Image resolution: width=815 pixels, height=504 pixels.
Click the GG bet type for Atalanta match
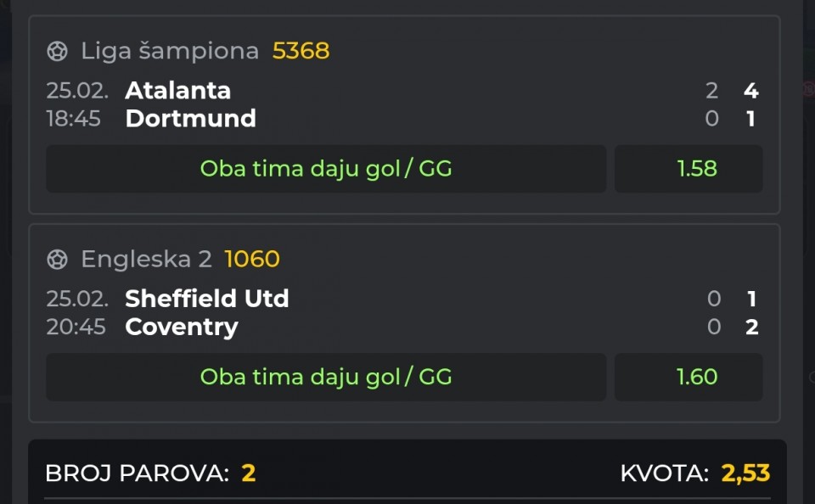(326, 169)
